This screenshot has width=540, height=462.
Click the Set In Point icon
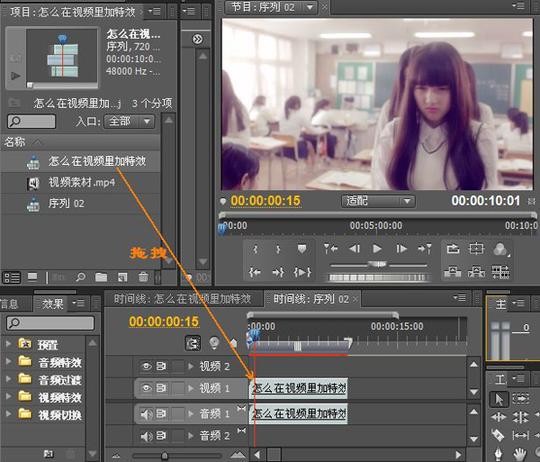click(255, 249)
